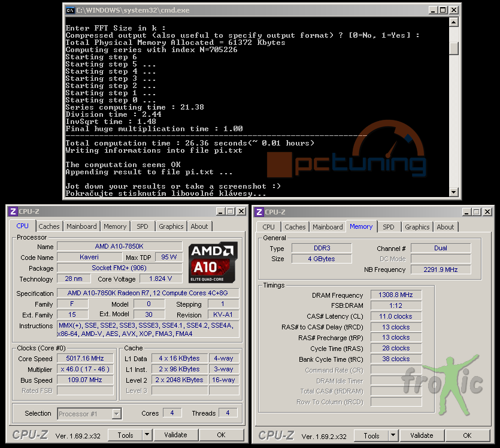Click OK in right CPU-Z window
The image size is (500, 448).
pyautogui.click(x=468, y=436)
